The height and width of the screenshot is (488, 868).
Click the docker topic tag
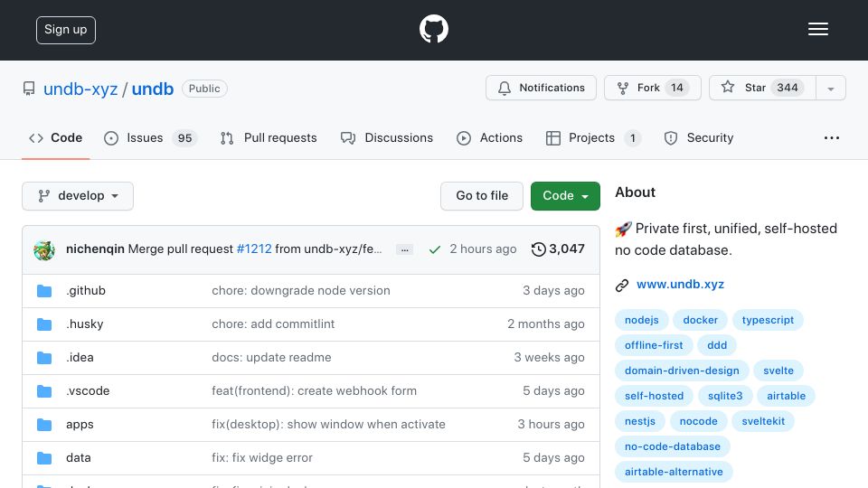coord(700,320)
